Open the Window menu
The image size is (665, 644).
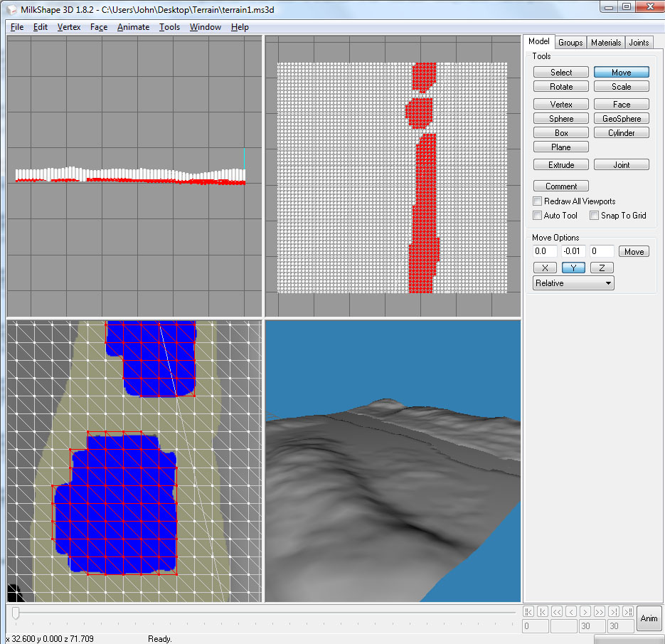(x=206, y=27)
